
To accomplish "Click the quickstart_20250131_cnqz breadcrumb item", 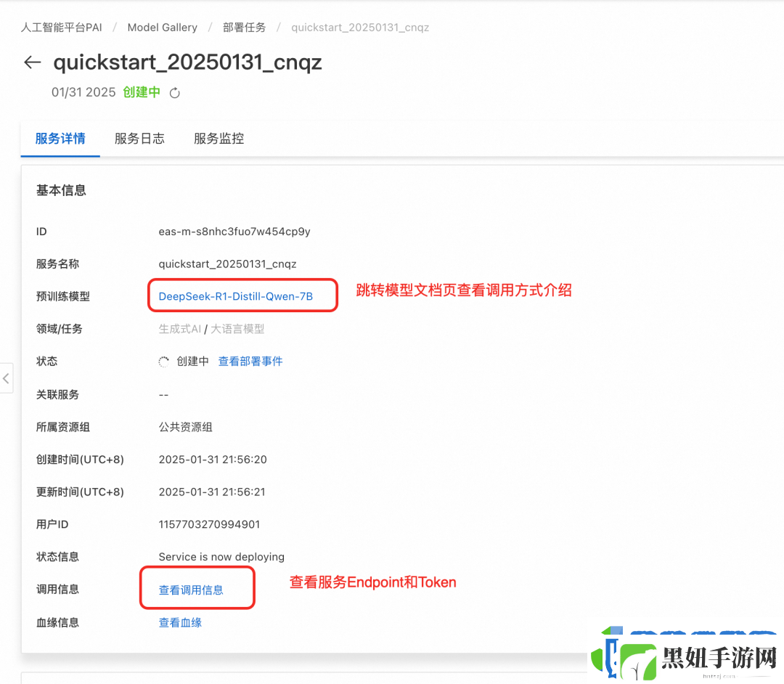I will (x=360, y=28).
